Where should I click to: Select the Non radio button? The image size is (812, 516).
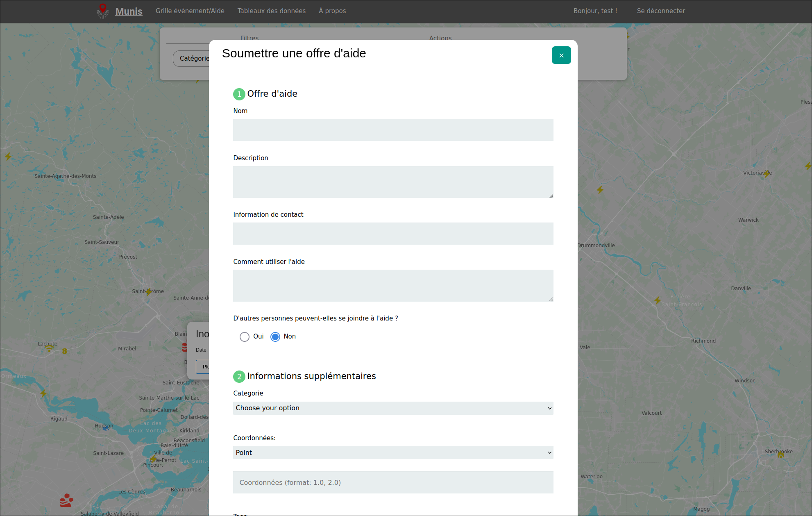275,337
